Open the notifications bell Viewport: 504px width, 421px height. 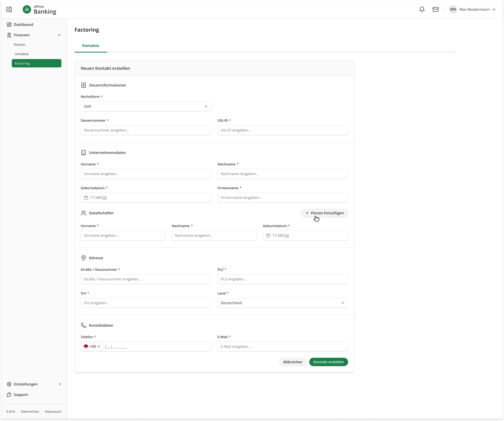point(422,9)
